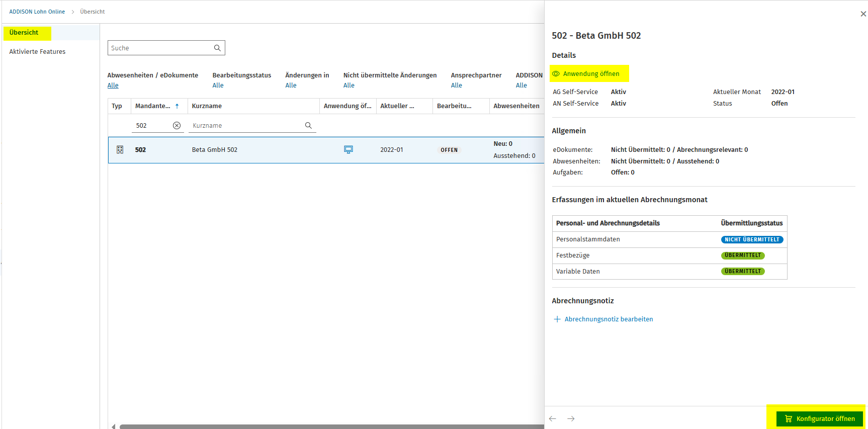The width and height of the screenshot is (868, 429).
Task: Open Bearbeitungsstatus filter 'Alle'
Action: pyautogui.click(x=218, y=85)
